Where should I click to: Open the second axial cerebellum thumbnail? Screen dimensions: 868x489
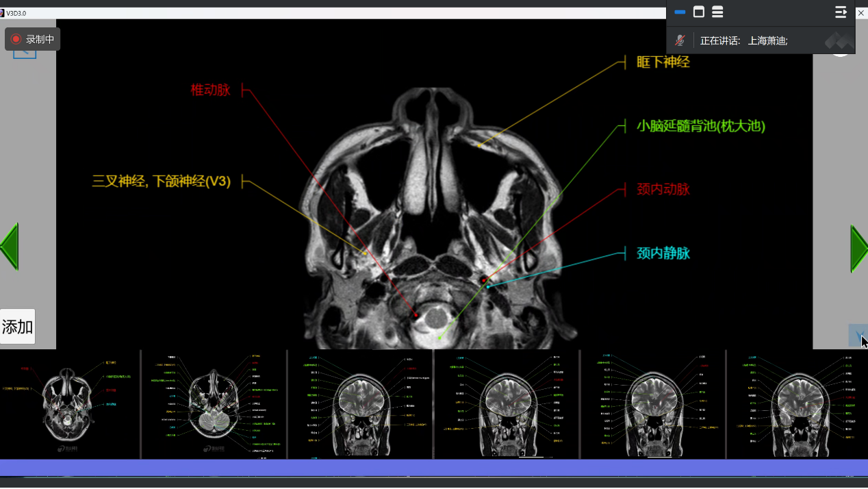[214, 404]
